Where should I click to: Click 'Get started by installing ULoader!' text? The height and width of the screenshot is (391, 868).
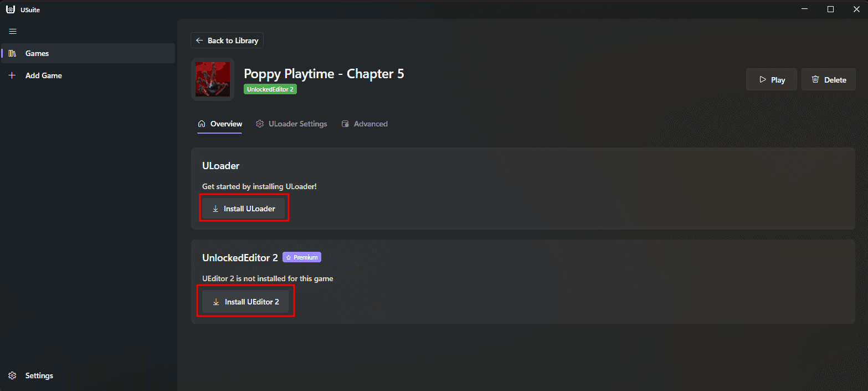259,186
